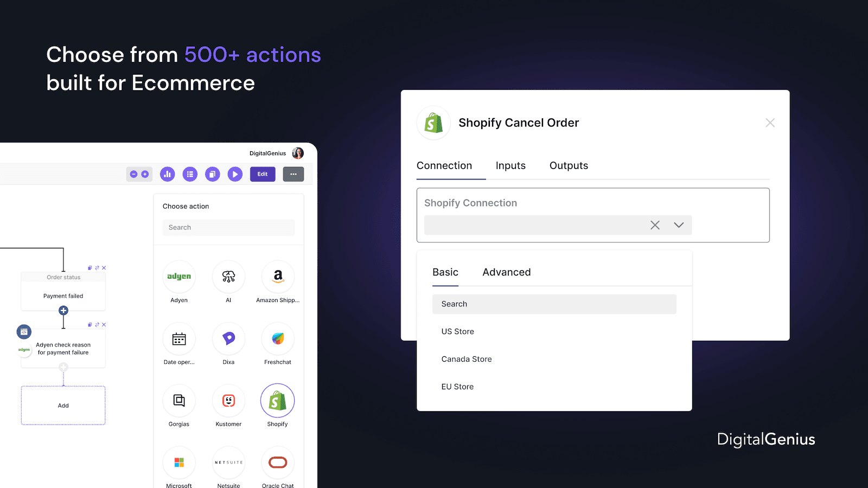Select Canada Store from connection list
The image size is (868, 488).
pos(467,359)
